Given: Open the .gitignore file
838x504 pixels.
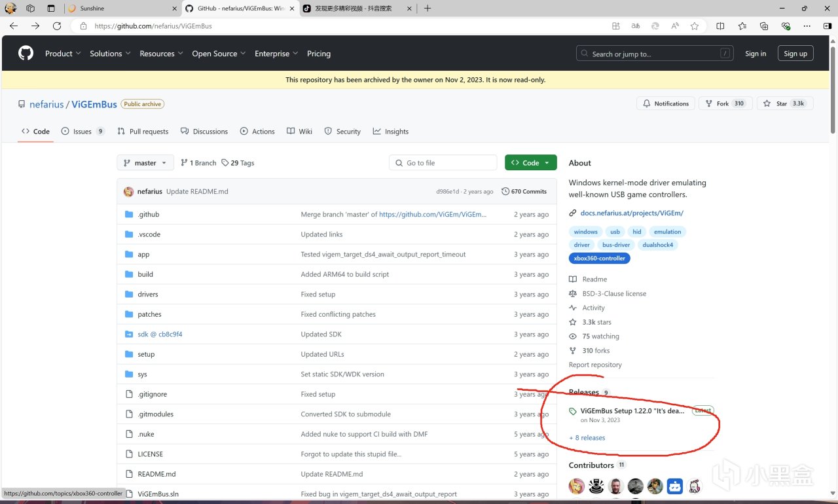Looking at the screenshot, I should click(x=152, y=394).
